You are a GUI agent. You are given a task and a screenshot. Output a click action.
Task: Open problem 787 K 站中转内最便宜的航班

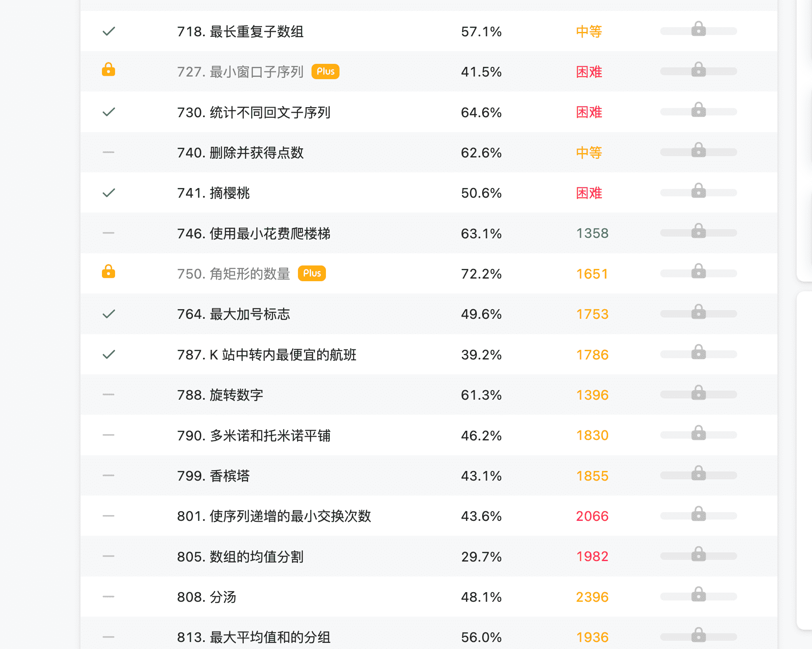pyautogui.click(x=267, y=355)
